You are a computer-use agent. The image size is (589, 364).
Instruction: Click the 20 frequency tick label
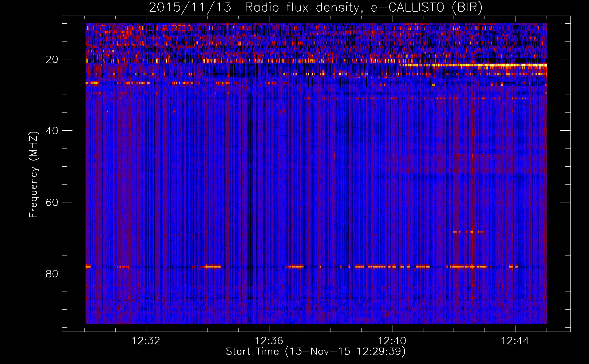52,59
